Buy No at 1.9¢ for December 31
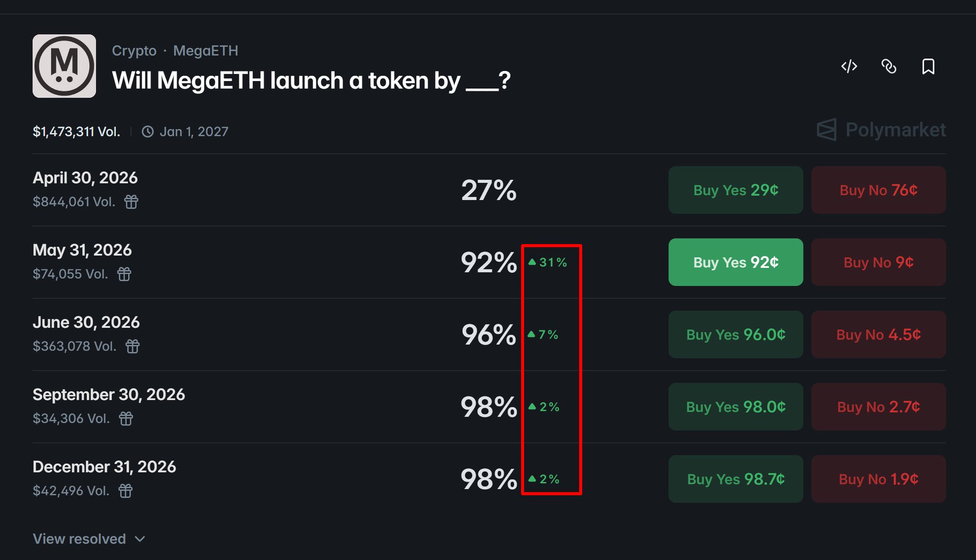 [878, 479]
